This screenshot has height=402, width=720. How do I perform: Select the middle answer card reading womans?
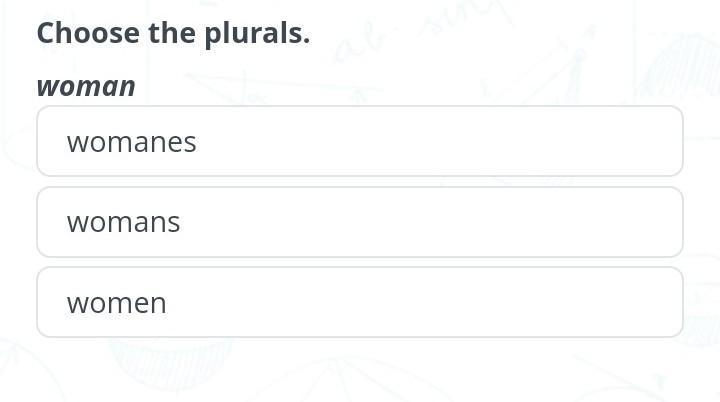(360, 222)
